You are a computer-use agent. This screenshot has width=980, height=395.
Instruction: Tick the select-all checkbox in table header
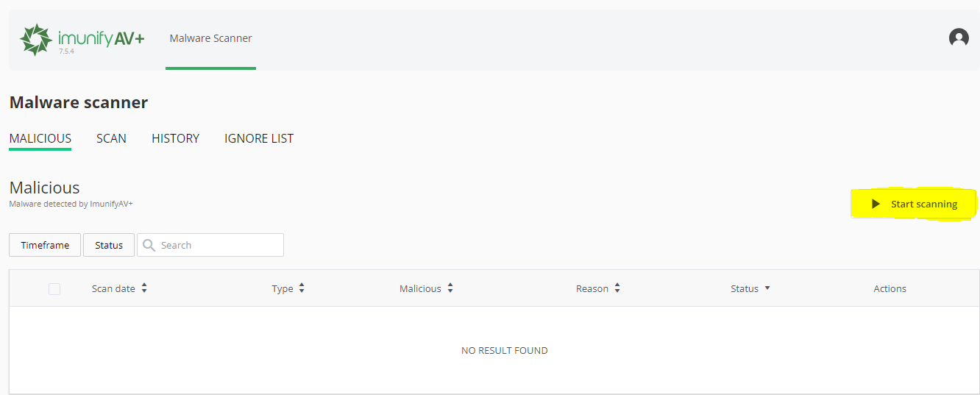point(54,289)
